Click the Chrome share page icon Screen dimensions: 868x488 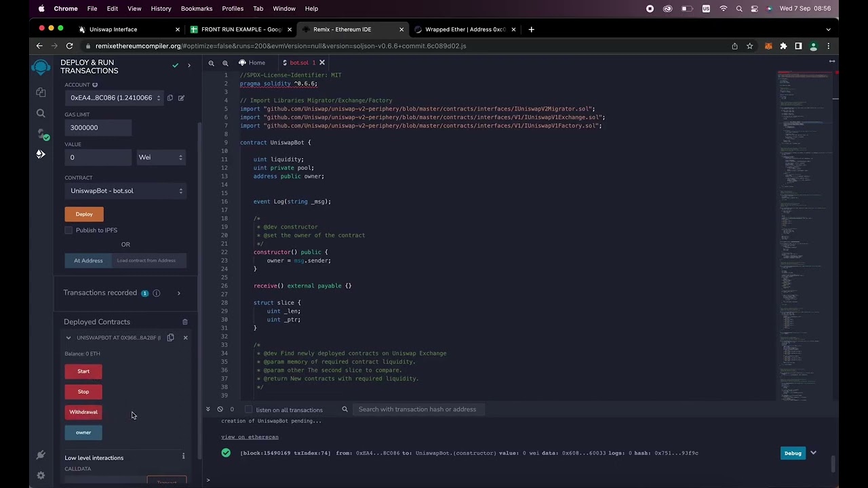[734, 46]
